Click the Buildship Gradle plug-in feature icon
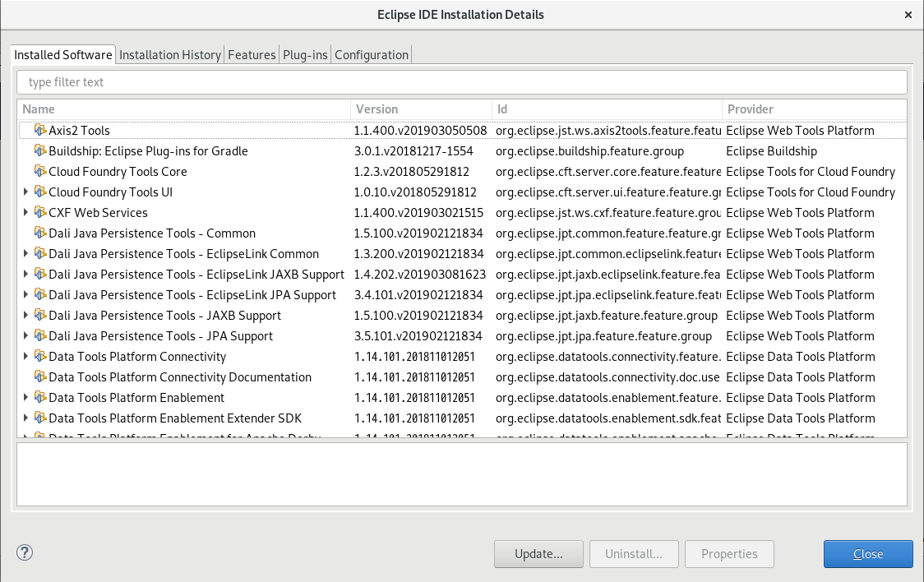 coord(40,150)
